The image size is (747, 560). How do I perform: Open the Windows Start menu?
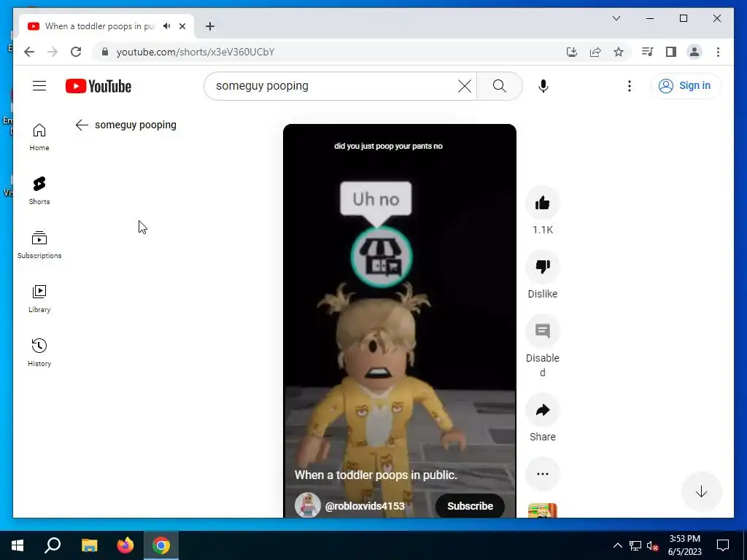pos(18,545)
